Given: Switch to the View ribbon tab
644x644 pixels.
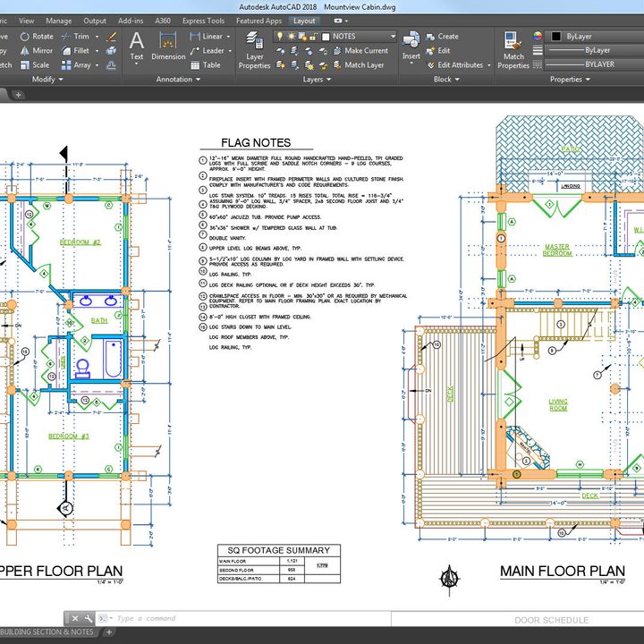Looking at the screenshot, I should [26, 21].
